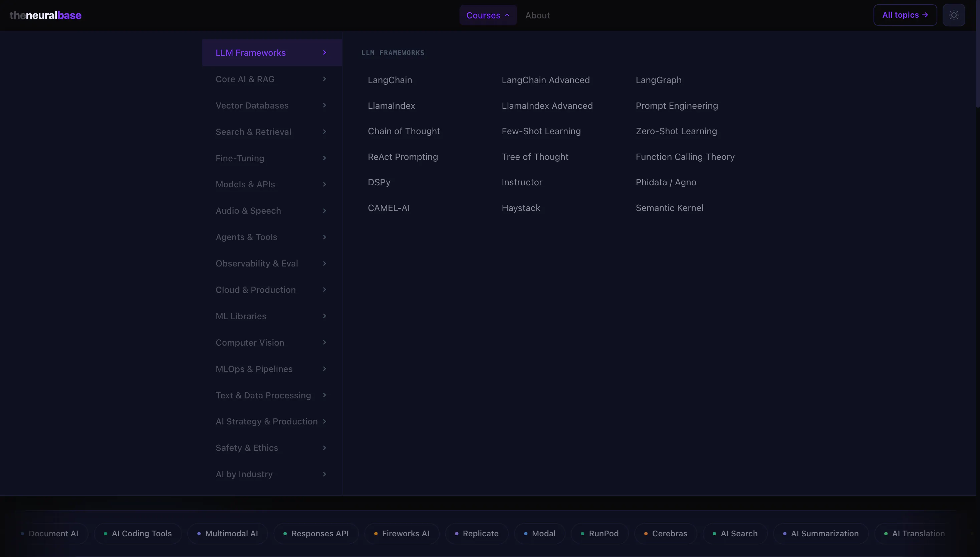
Task: Select Safety & Ethics category
Action: 272,448
